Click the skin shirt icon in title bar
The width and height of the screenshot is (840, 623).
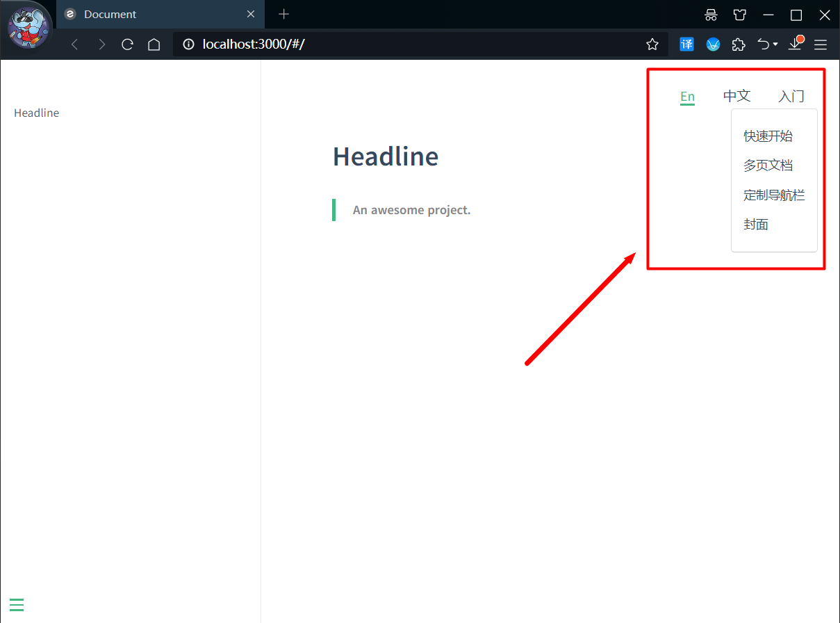coord(740,15)
